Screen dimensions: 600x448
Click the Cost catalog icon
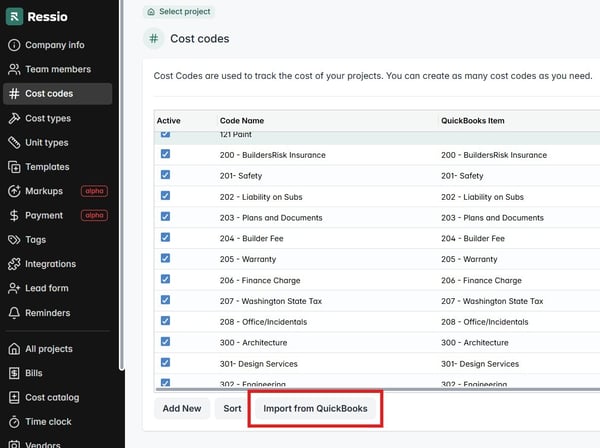tap(14, 397)
